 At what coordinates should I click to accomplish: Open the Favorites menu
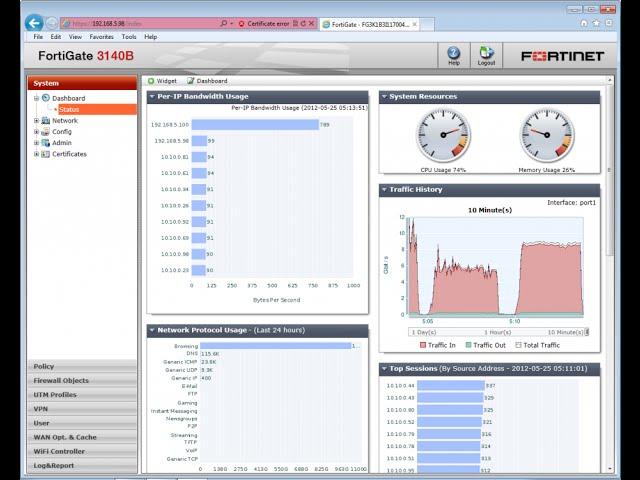(102, 37)
